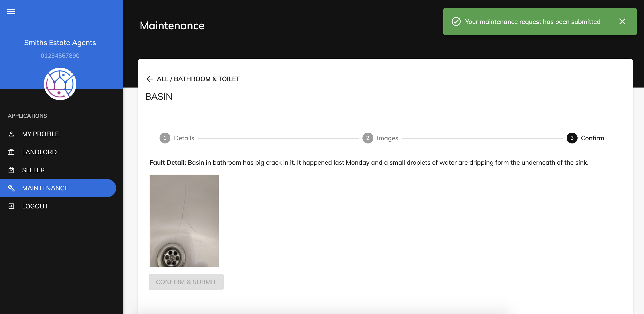The height and width of the screenshot is (314, 644).
Task: Click the back arrow beside Bathroom & Toilet
Action: tap(150, 79)
